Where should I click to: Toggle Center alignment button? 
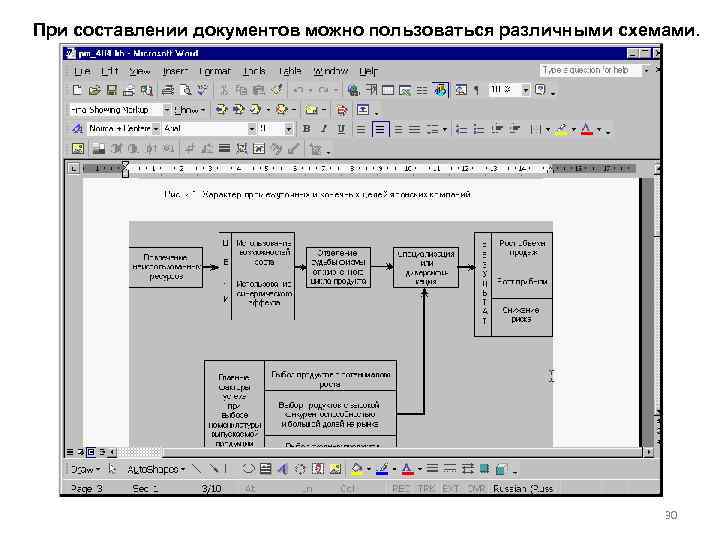pyautogui.click(x=380, y=129)
